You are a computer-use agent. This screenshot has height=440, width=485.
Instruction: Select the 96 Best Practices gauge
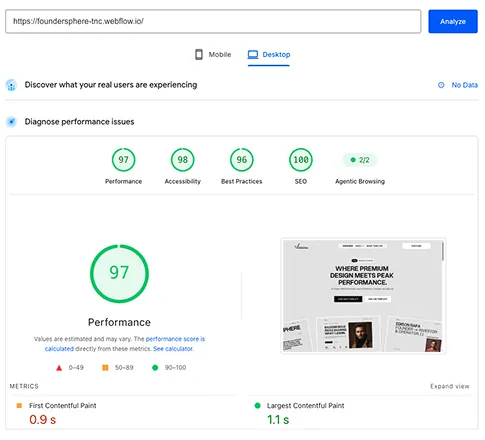[242, 160]
